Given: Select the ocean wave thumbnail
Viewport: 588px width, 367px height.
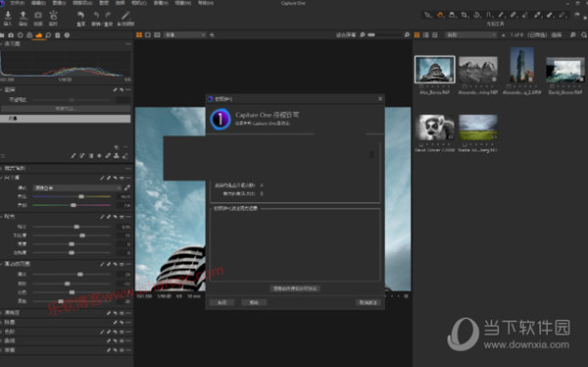Looking at the screenshot, I should pyautogui.click(x=565, y=70).
